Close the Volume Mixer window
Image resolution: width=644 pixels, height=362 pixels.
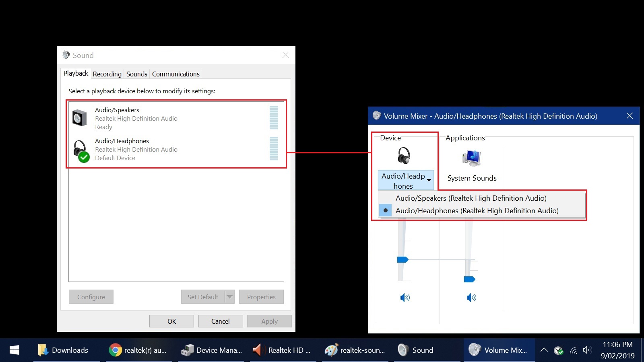click(630, 116)
